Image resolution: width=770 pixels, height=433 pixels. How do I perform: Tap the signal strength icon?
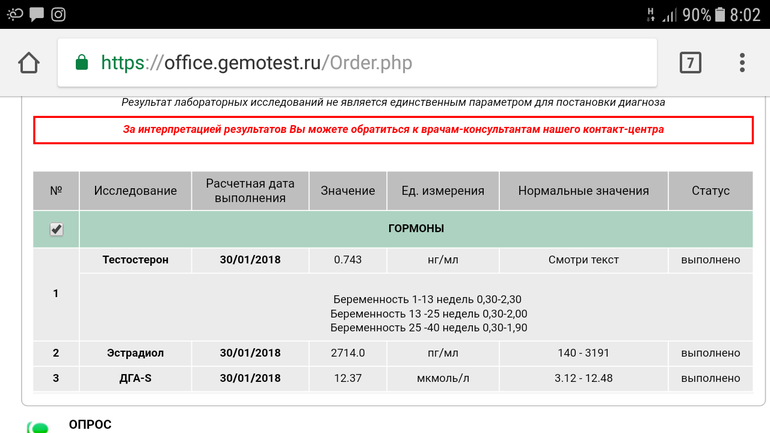click(x=669, y=14)
